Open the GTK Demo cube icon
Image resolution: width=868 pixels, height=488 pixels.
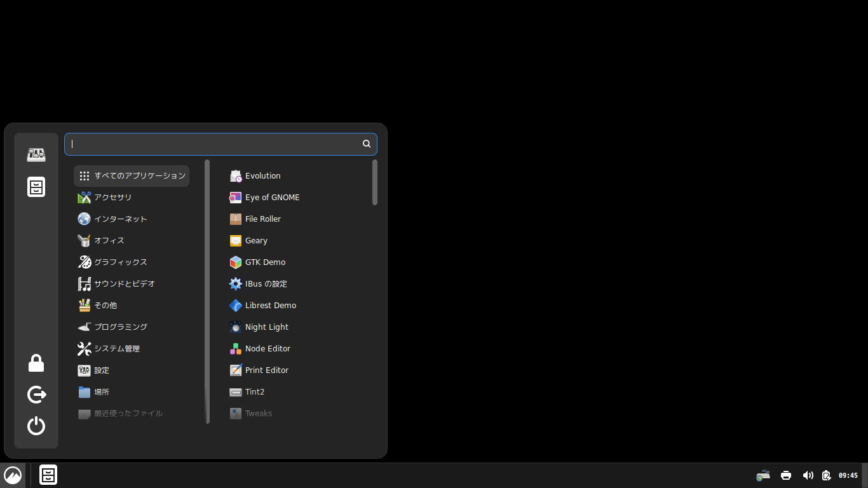click(x=236, y=262)
